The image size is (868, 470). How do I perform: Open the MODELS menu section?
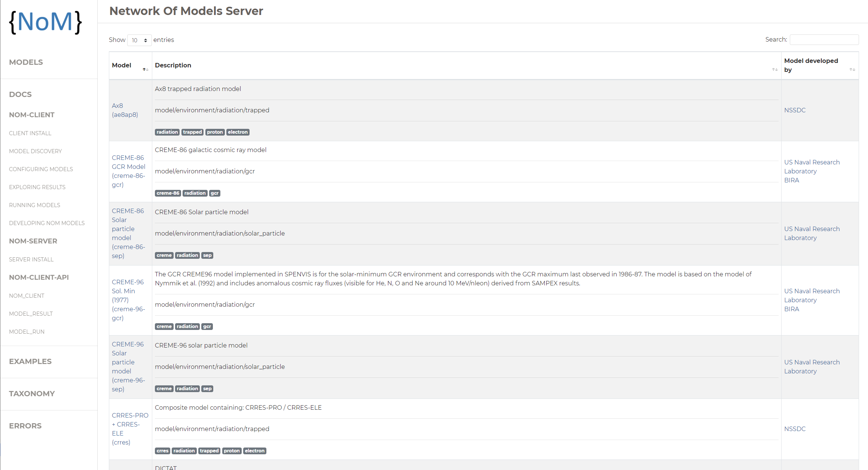(26, 62)
